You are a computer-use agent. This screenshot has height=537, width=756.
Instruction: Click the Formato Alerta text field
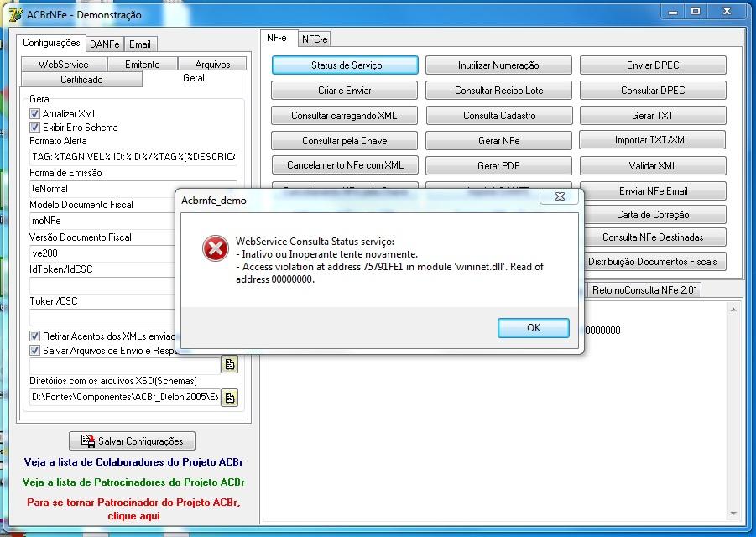(x=133, y=157)
